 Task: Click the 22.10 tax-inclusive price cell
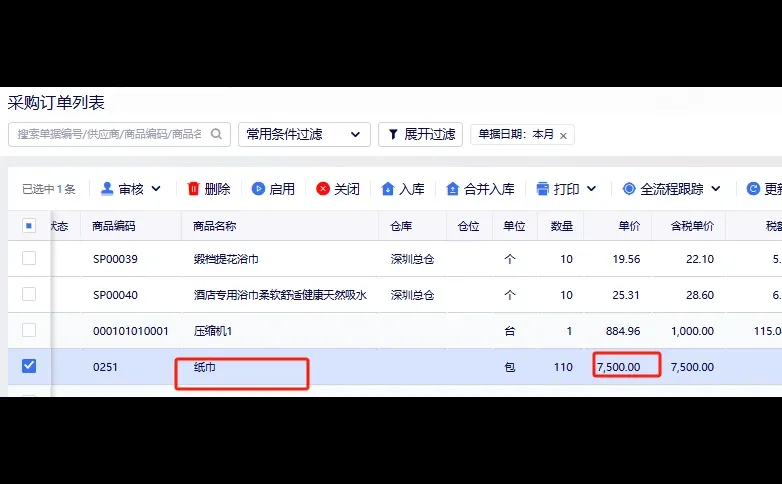700,259
